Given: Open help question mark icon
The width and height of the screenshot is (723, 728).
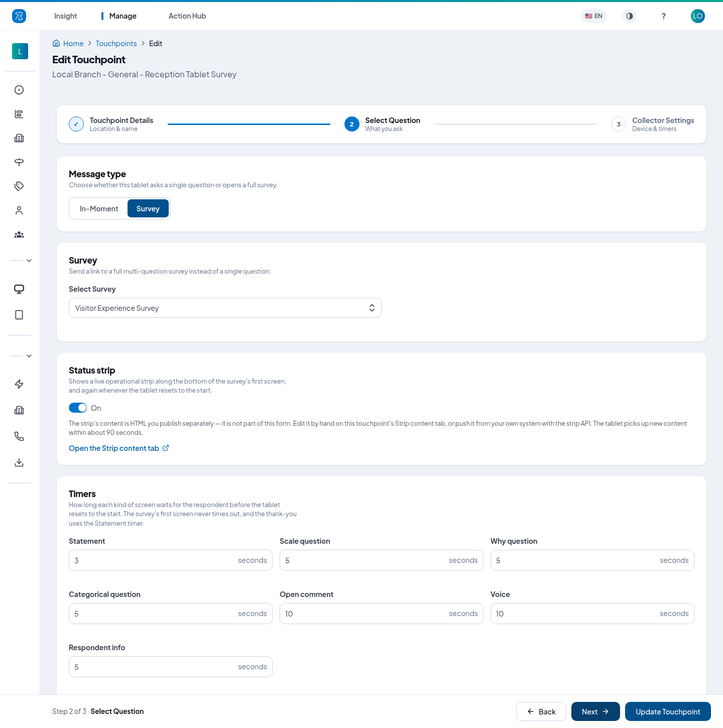Looking at the screenshot, I should (x=664, y=16).
